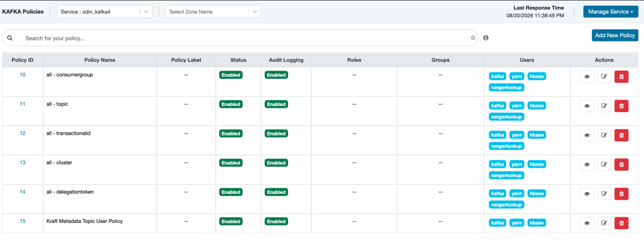The image size is (644, 245).
Task: Click the Policy Name column header
Action: tap(100, 60)
